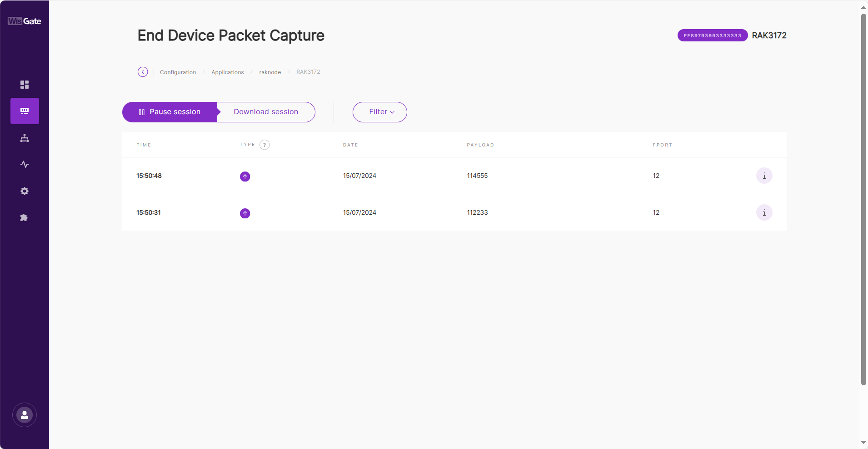
Task: Click the scrollbar up arrow
Action: pyautogui.click(x=863, y=7)
